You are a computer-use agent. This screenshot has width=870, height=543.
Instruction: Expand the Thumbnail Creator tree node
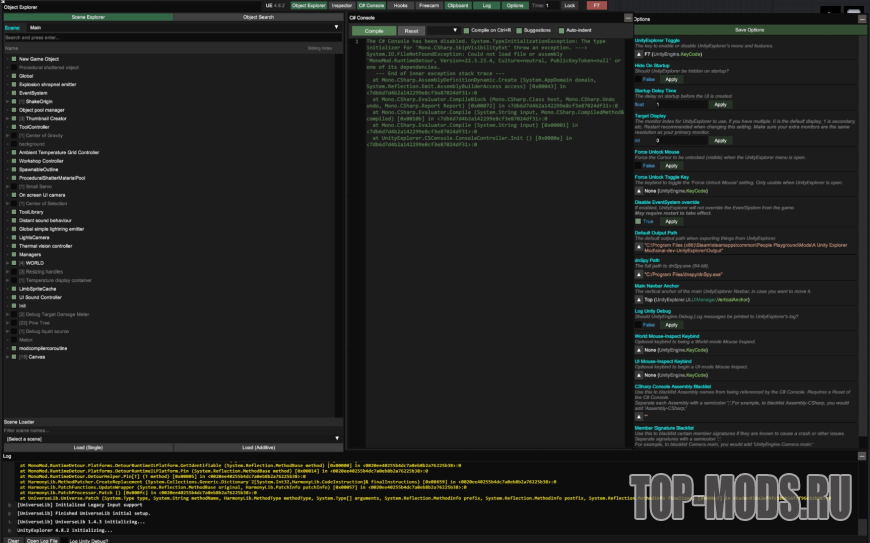(7, 119)
